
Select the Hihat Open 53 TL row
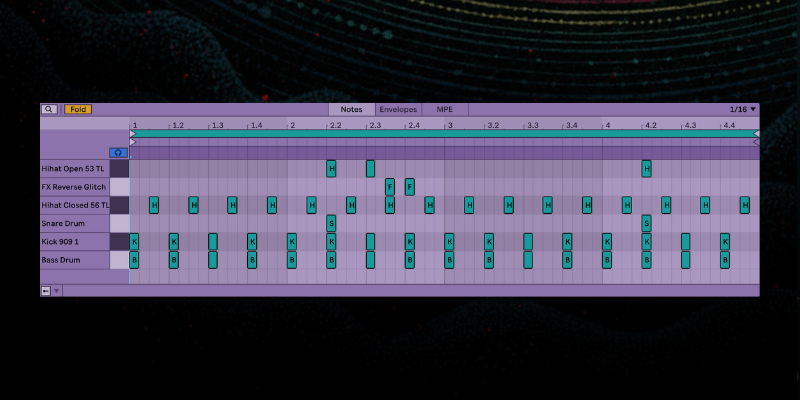[x=74, y=169]
